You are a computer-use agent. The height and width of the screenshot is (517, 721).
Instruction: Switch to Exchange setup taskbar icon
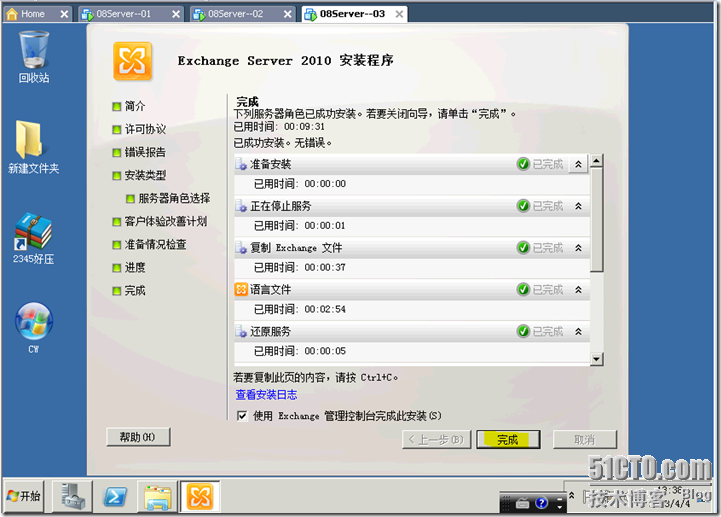(x=200, y=496)
